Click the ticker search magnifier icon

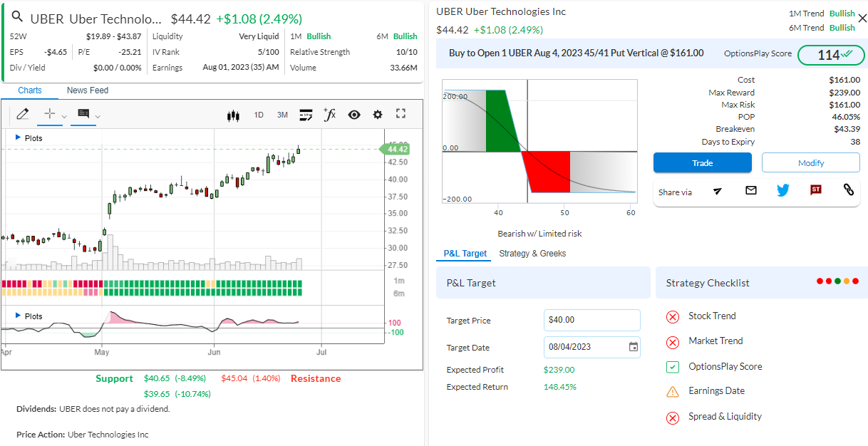(x=18, y=18)
